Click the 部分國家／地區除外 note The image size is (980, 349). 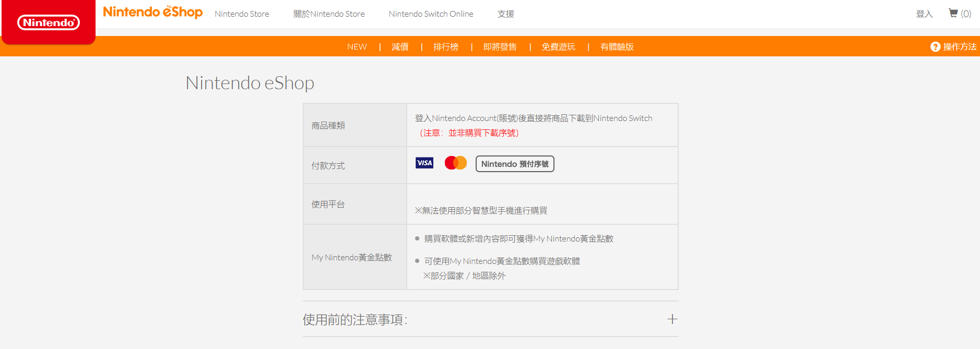[x=464, y=276]
